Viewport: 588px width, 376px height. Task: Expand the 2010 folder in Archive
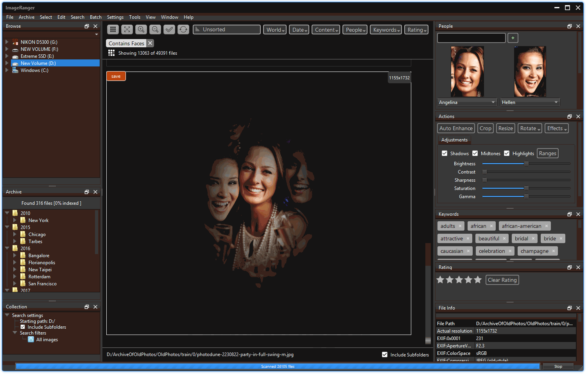pos(7,213)
